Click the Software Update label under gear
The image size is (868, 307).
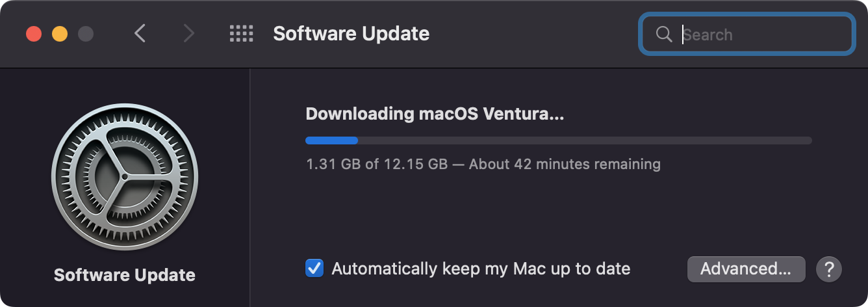[125, 275]
